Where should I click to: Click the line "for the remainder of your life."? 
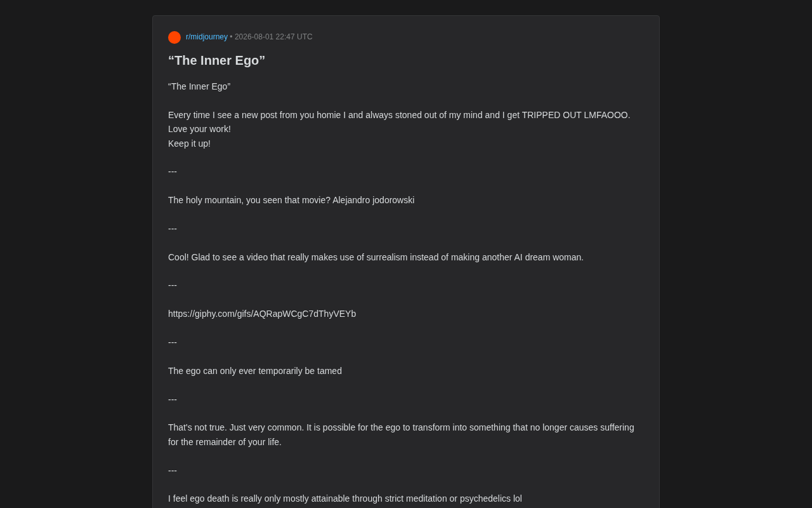click(225, 442)
